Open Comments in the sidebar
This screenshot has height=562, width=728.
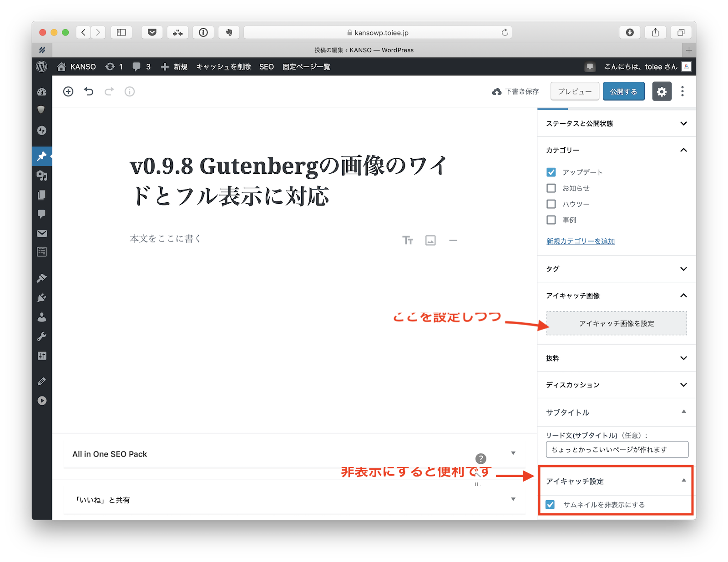point(42,214)
